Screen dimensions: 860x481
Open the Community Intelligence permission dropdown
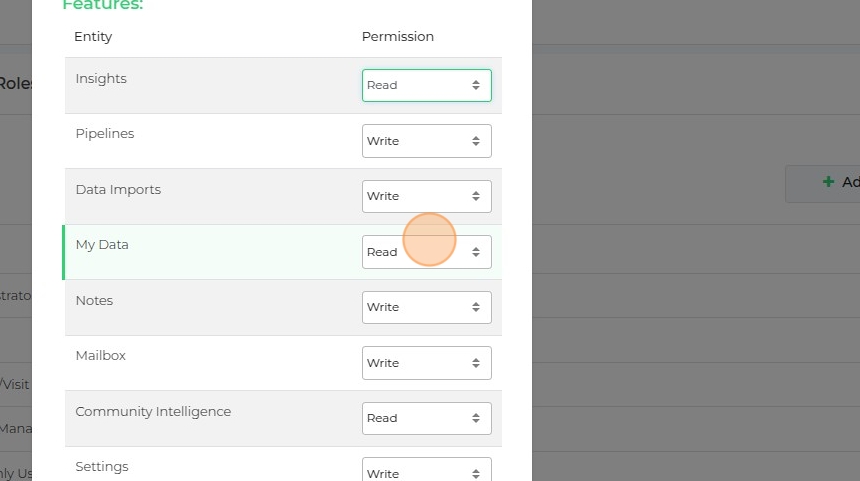point(426,418)
